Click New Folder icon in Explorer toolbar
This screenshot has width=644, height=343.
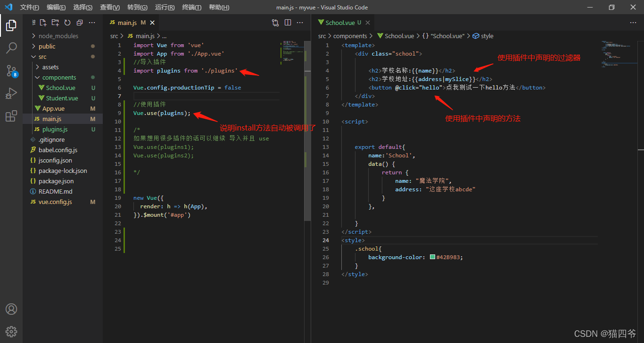click(x=56, y=23)
